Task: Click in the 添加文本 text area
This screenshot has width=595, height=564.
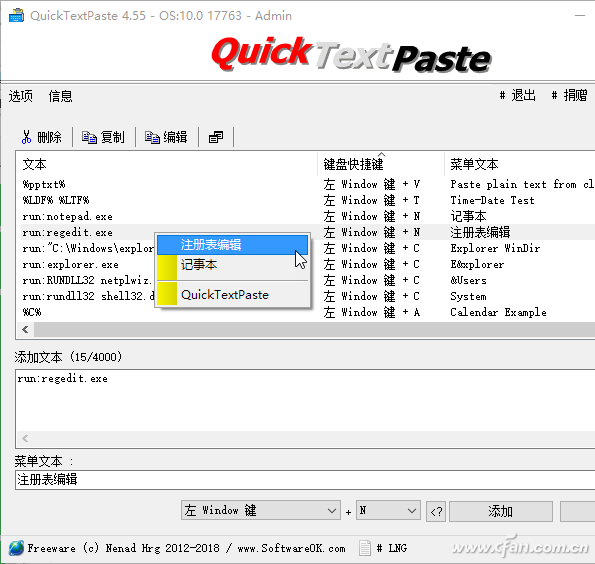Action: 305,401
